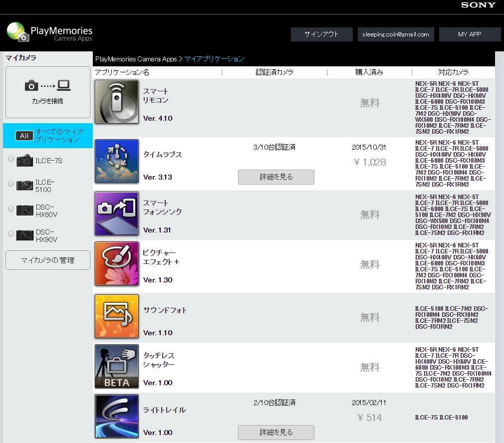Click the ¥ 514 price
This screenshot has height=443, width=504.
tap(370, 418)
